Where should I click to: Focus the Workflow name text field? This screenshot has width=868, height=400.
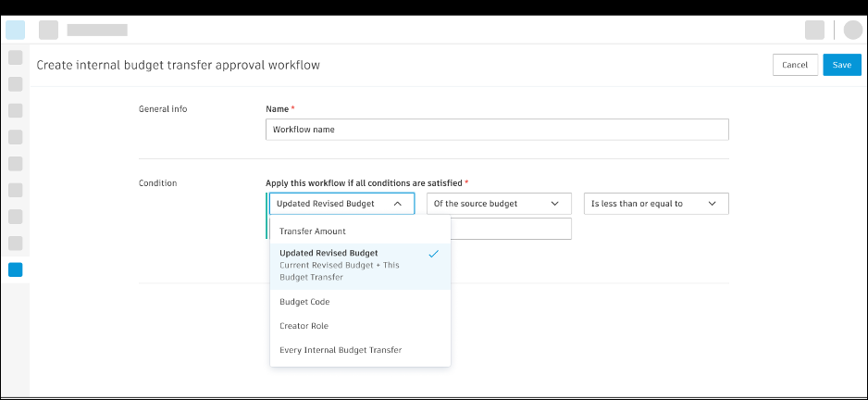497,130
